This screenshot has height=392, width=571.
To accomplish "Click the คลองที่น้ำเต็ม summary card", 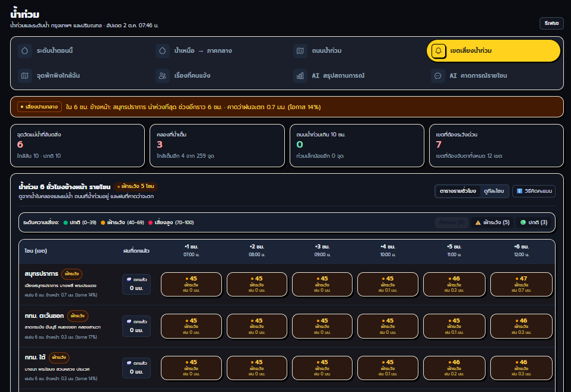I will tap(217, 145).
